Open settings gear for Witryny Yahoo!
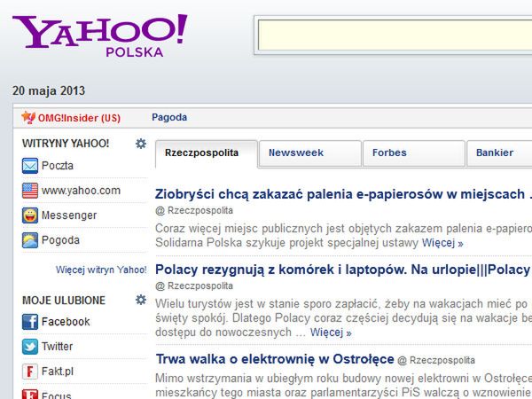This screenshot has width=532, height=399. point(141,144)
